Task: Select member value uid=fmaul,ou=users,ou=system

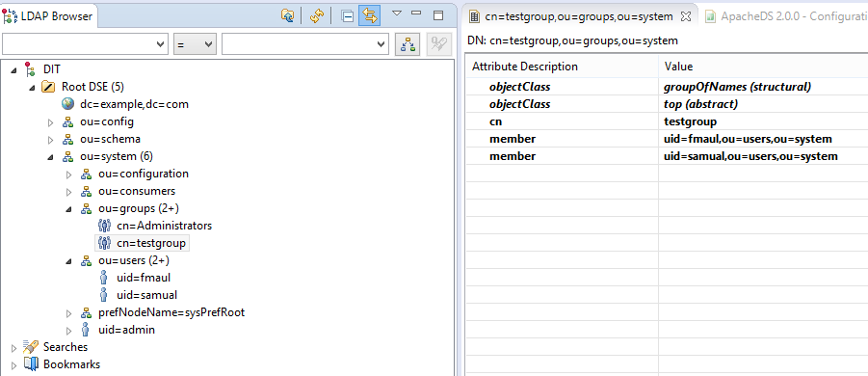Action: (x=748, y=139)
